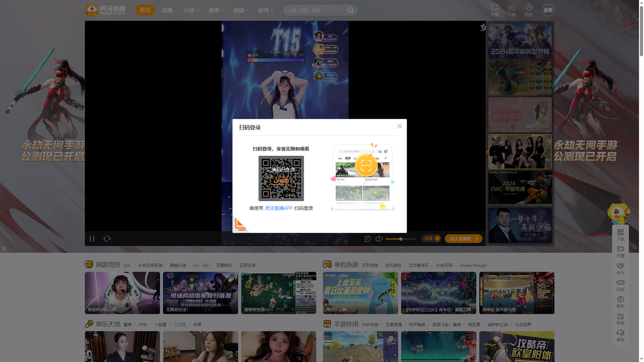
Task: Open the 金铲铲之战 category link
Action: pyautogui.click(x=498, y=325)
